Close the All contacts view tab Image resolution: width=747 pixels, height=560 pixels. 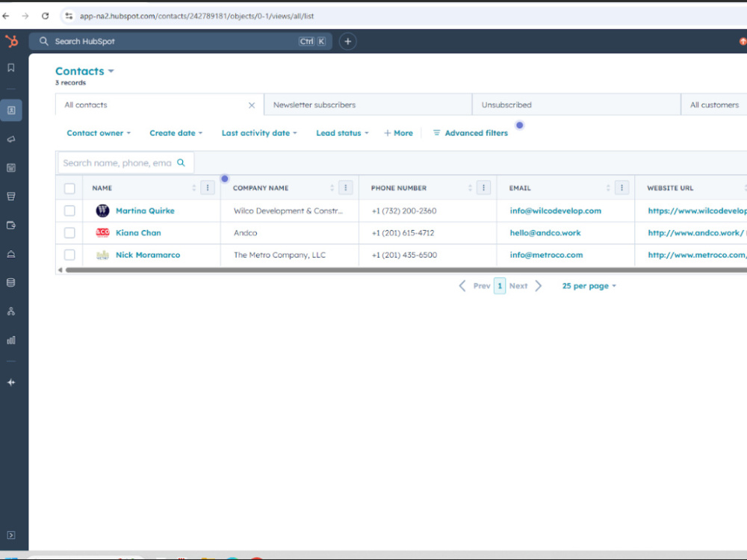[x=252, y=105]
